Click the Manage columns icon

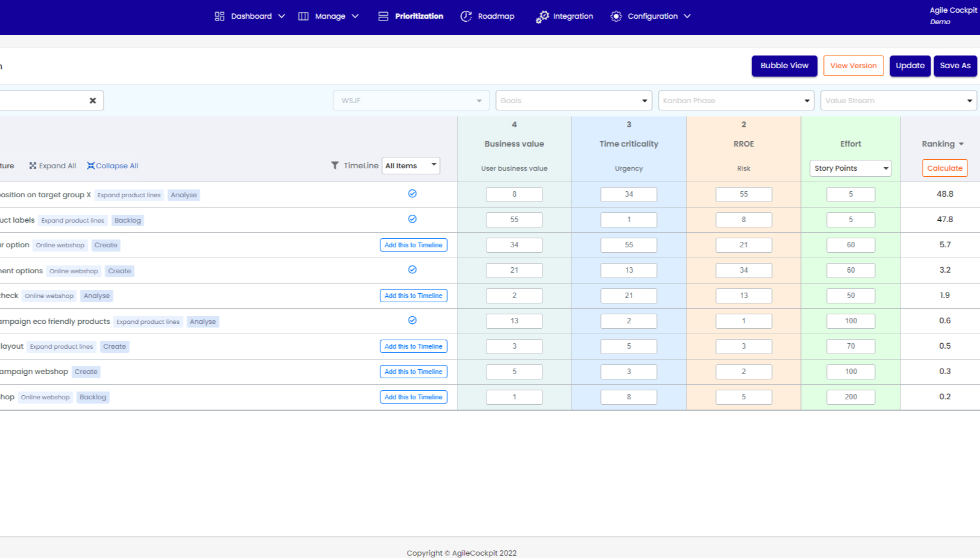[x=303, y=16]
